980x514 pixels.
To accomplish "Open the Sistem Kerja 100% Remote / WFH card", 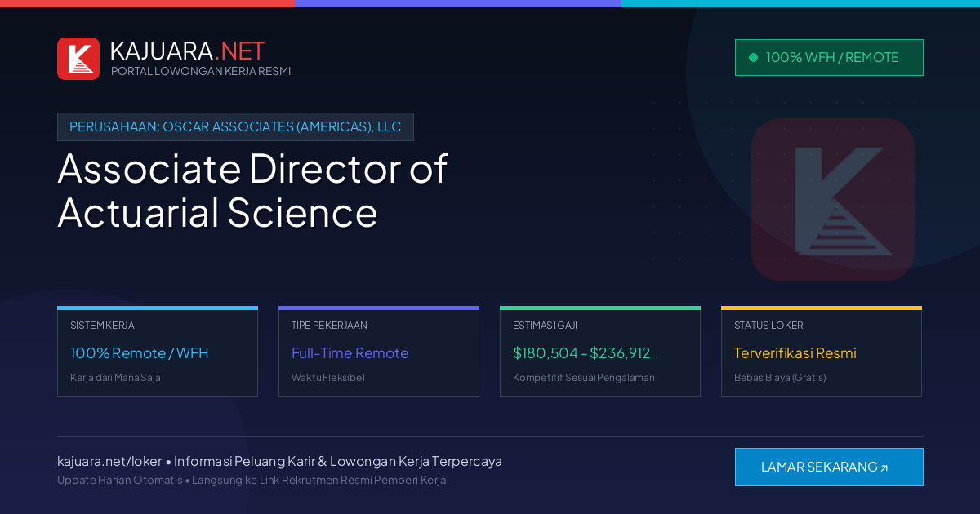I will click(x=158, y=352).
